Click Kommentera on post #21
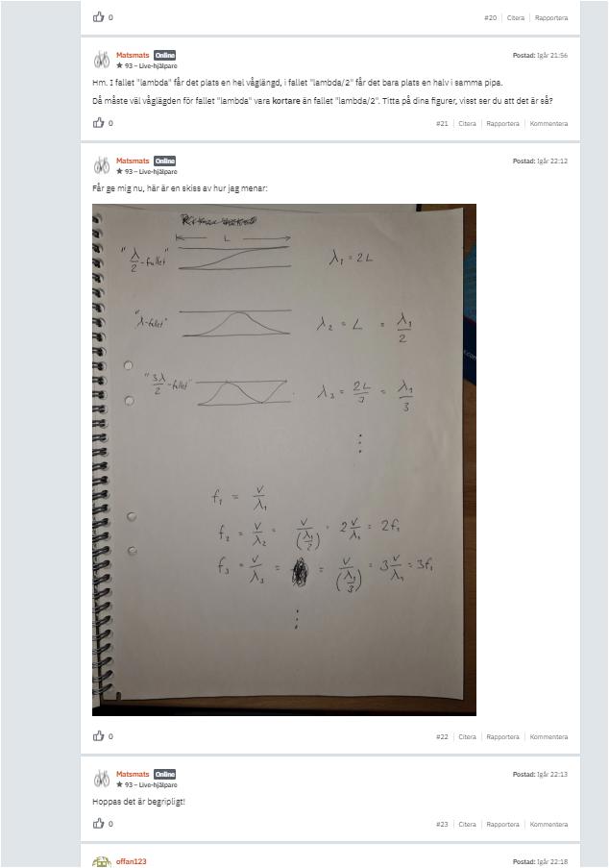The height and width of the screenshot is (868, 609). [548, 123]
